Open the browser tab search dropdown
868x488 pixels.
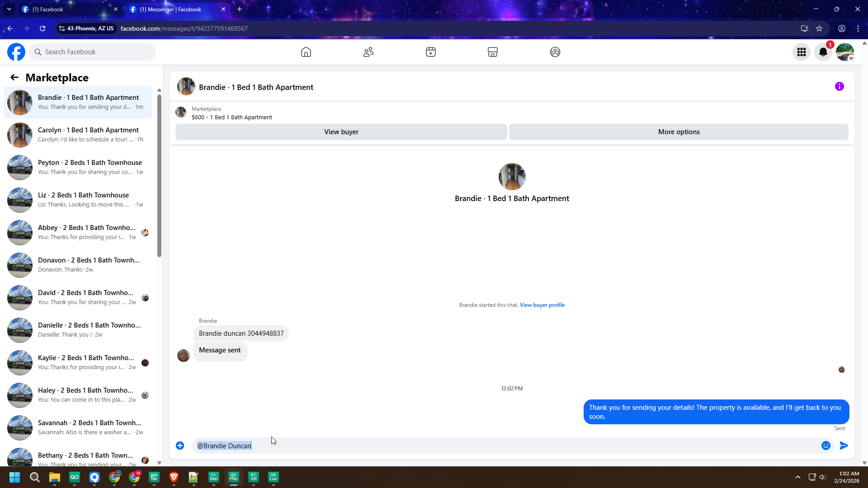point(9,9)
